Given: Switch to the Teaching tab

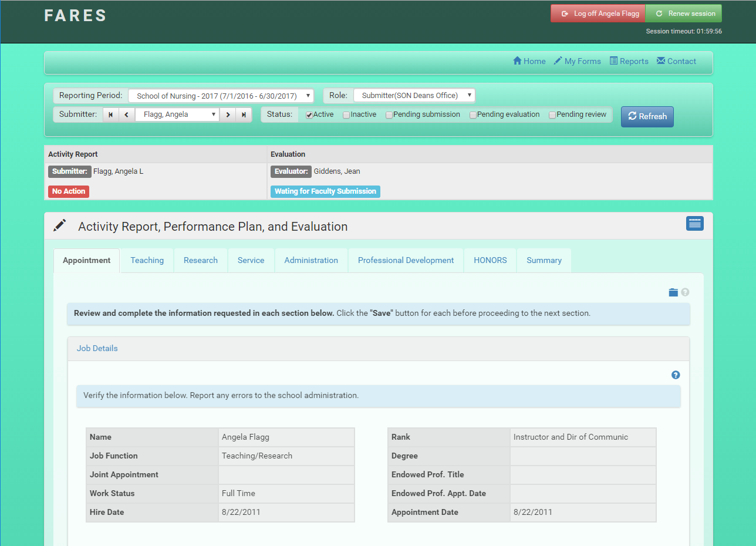Looking at the screenshot, I should [147, 260].
